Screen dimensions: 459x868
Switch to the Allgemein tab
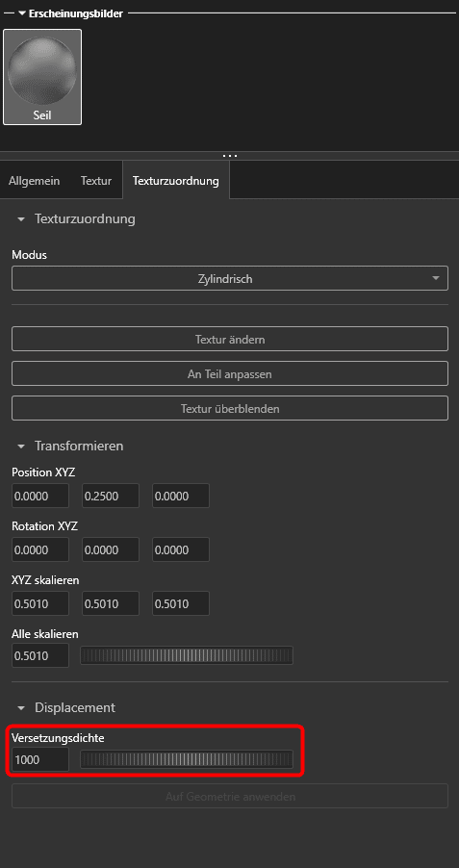click(35, 181)
